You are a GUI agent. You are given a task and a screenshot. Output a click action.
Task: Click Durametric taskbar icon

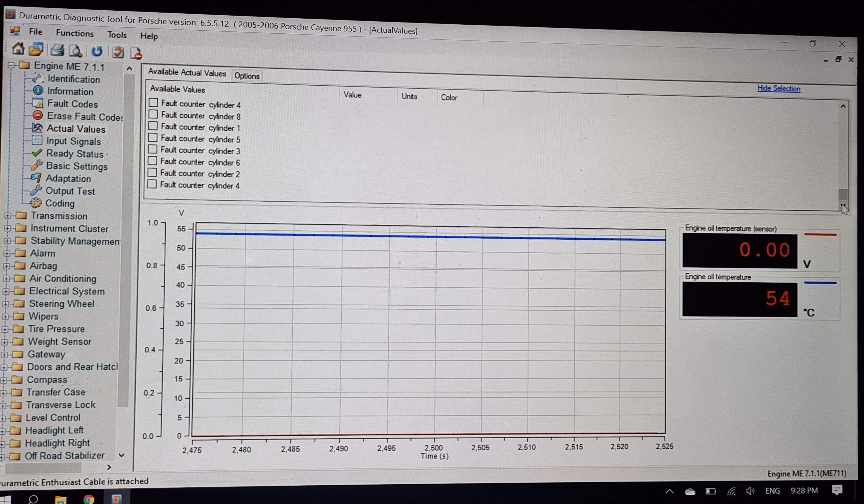point(116,499)
